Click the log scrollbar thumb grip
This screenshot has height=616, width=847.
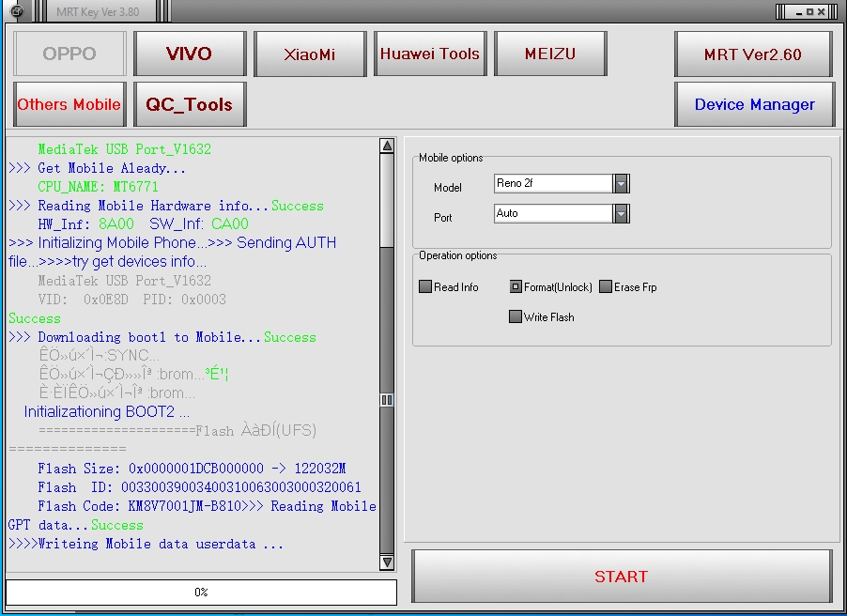click(387, 400)
